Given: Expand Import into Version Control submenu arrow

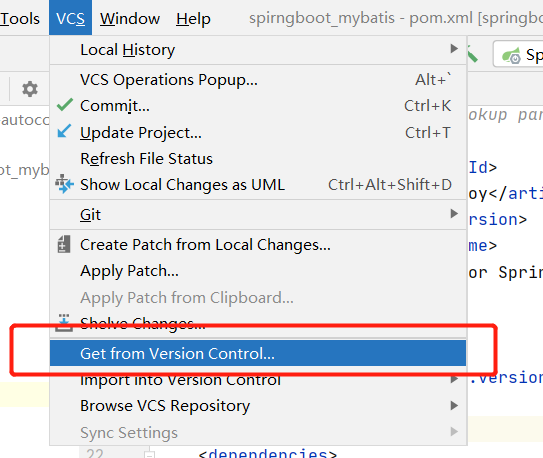Looking at the screenshot, I should (x=454, y=379).
